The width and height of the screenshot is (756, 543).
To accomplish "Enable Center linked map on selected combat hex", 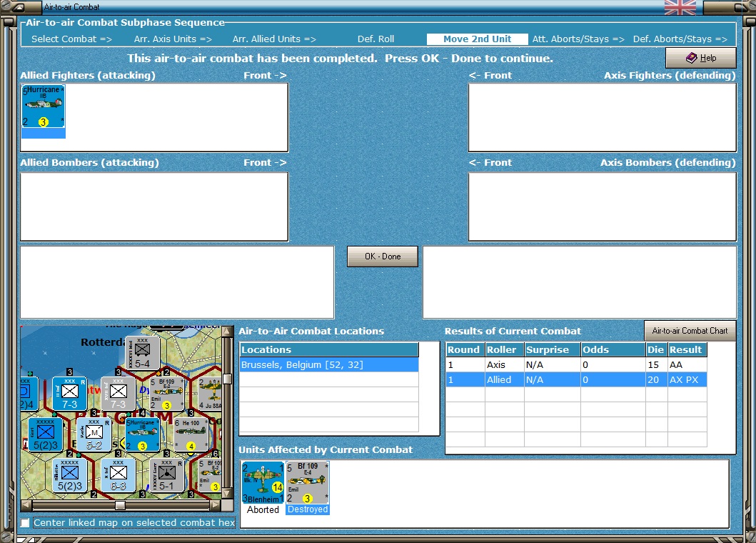I will point(25,523).
